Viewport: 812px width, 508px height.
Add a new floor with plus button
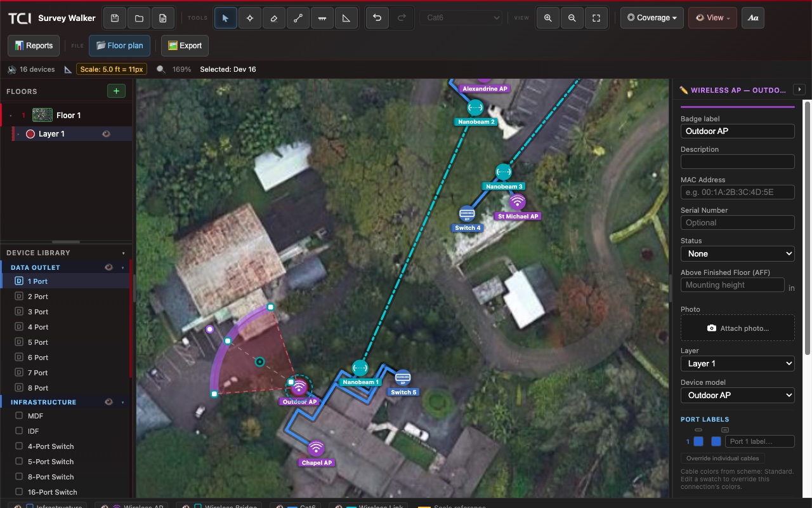pyautogui.click(x=116, y=91)
